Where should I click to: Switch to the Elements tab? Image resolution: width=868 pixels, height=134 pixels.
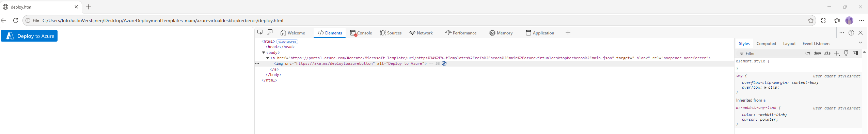(x=330, y=33)
